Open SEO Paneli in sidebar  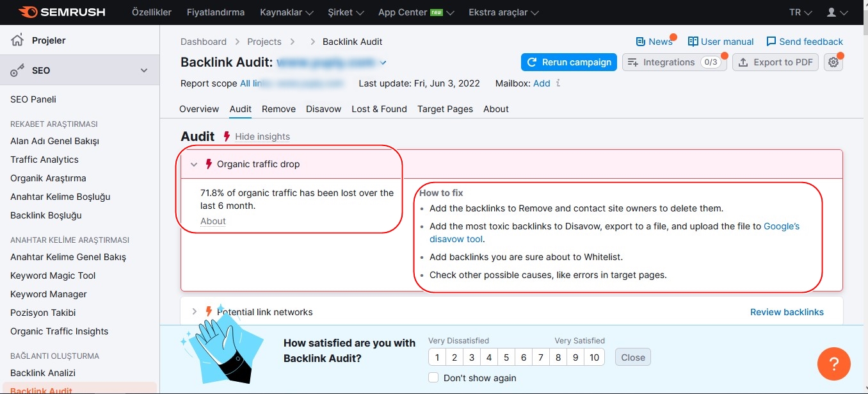[33, 99]
